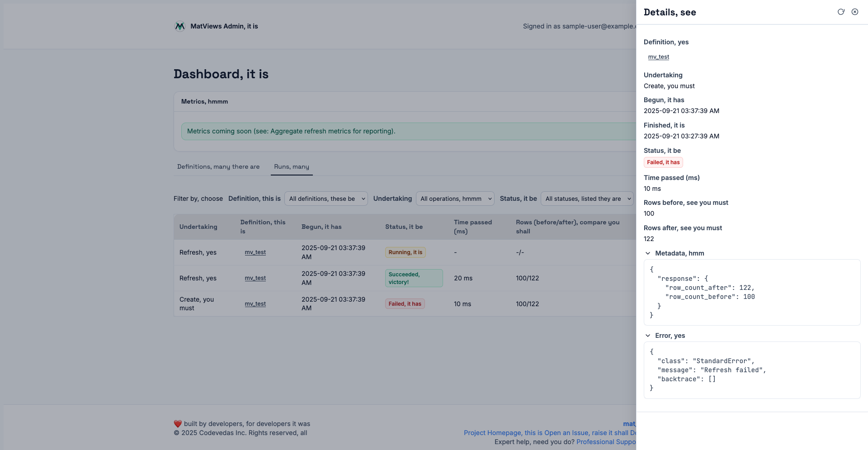
Task: Click the red heart icon in footer
Action: pos(178,424)
